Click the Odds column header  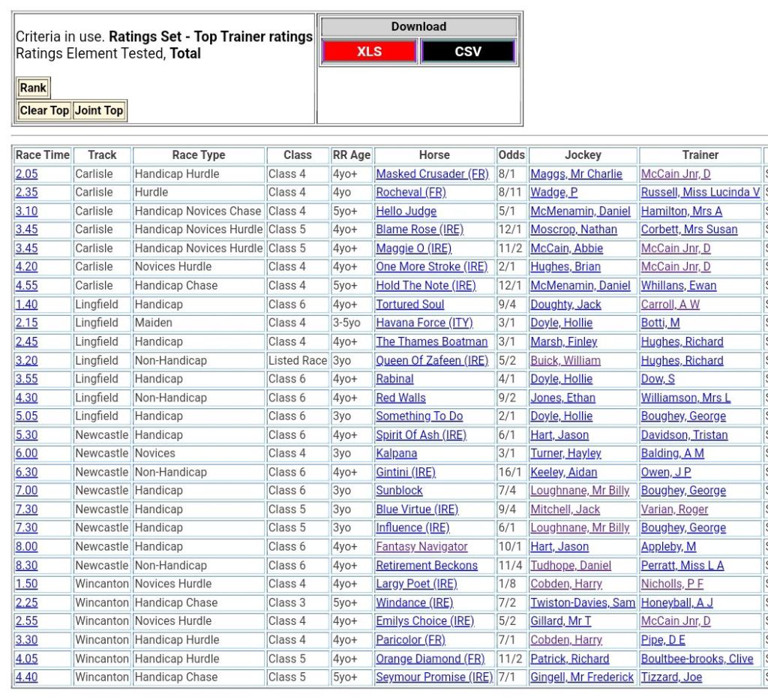click(511, 155)
